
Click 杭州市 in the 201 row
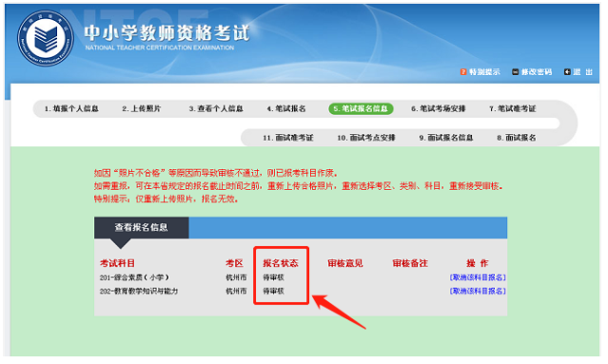click(x=236, y=278)
